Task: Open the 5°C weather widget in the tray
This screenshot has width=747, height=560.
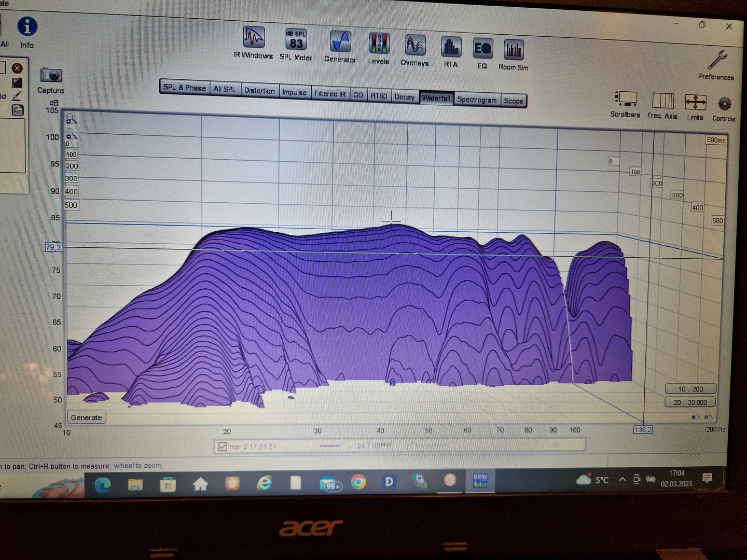Action: click(593, 480)
